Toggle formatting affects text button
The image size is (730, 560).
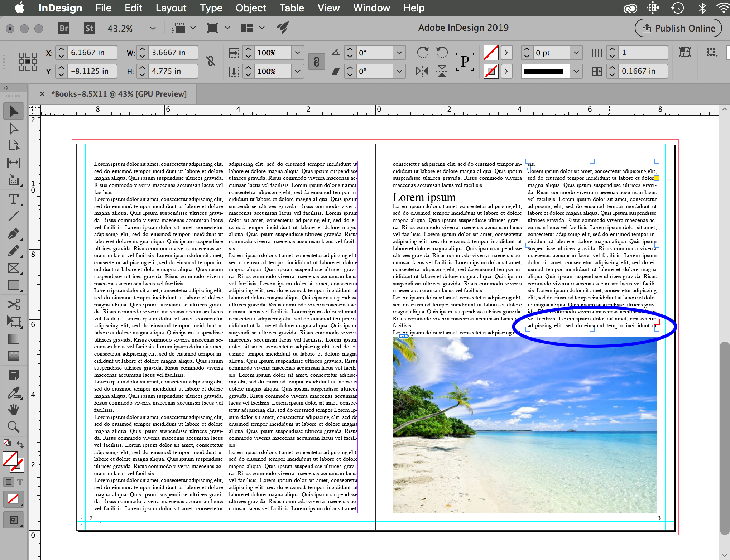tap(20, 482)
